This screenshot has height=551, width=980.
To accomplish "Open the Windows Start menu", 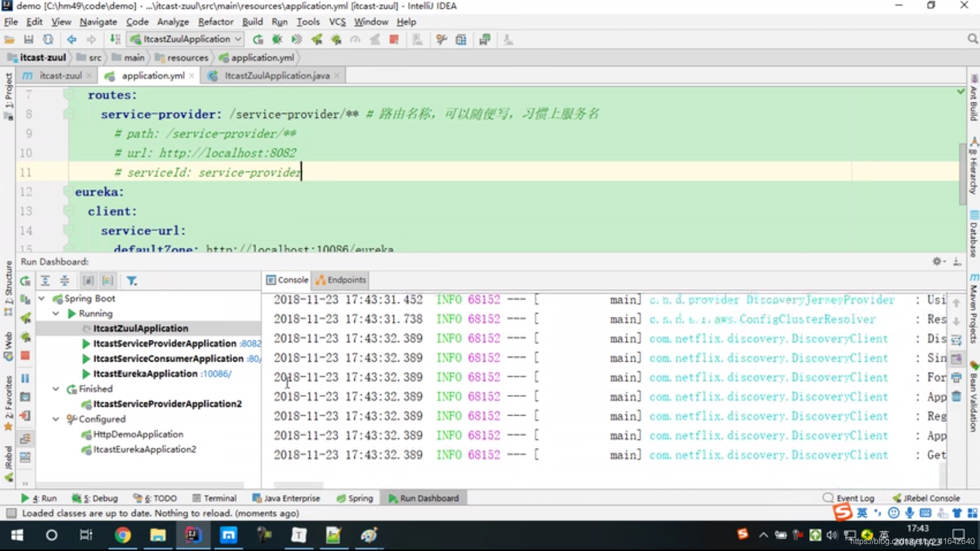I will [17, 535].
